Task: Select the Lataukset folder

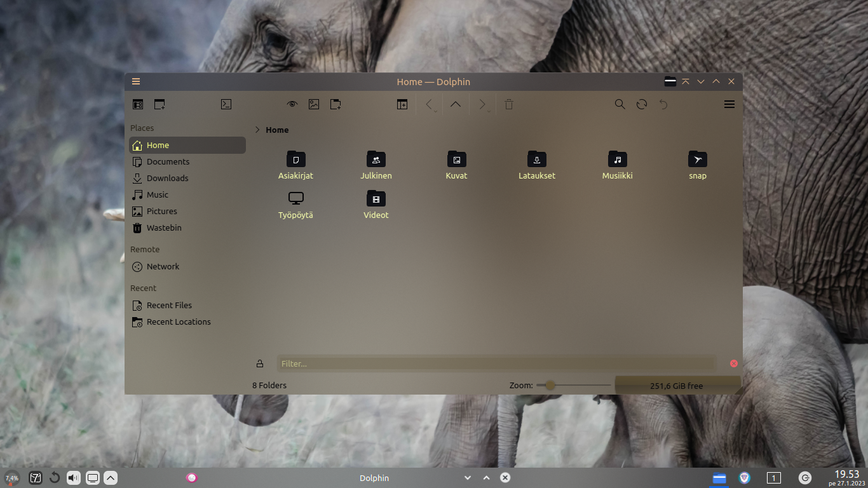Action: (537, 166)
